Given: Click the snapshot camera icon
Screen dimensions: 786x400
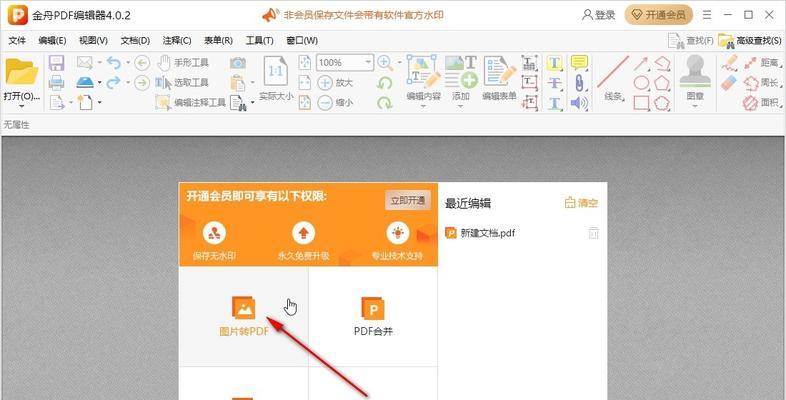Looking at the screenshot, I should (238, 63).
